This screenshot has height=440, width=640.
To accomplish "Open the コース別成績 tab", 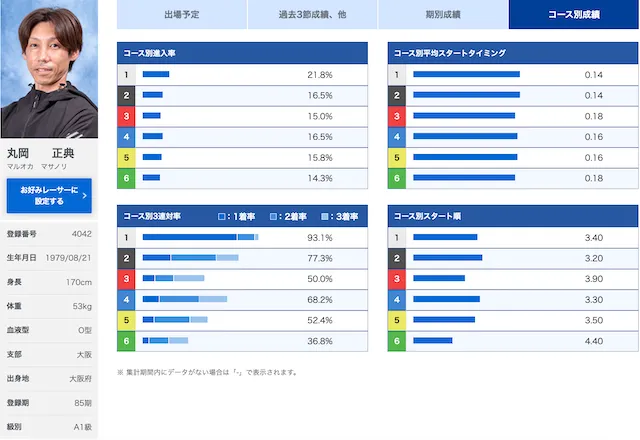I will (x=573, y=14).
